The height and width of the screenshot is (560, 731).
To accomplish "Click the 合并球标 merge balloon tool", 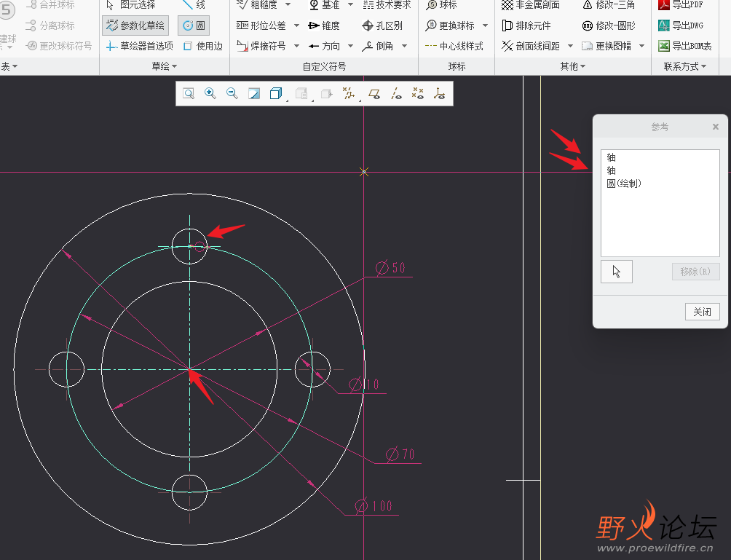I will (50, 5).
